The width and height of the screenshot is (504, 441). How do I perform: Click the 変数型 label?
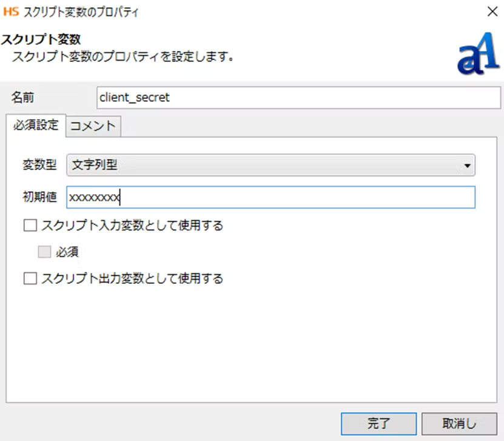(39, 165)
